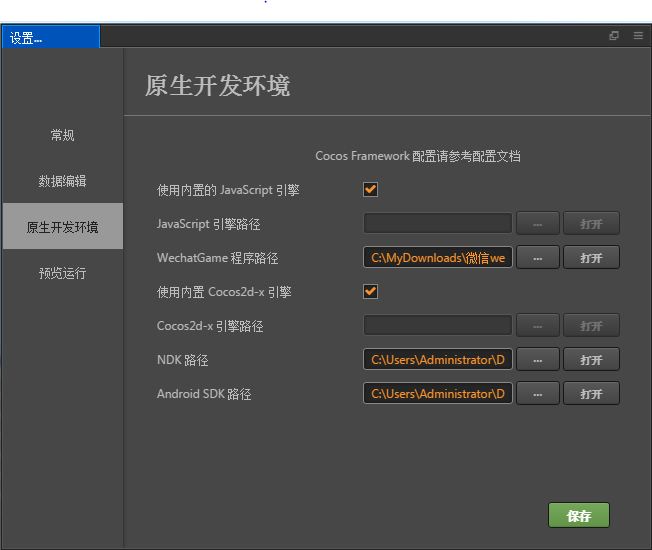Viewport: 652px width, 550px height.
Task: Click the panel popout icon in the title bar
Action: point(614,36)
